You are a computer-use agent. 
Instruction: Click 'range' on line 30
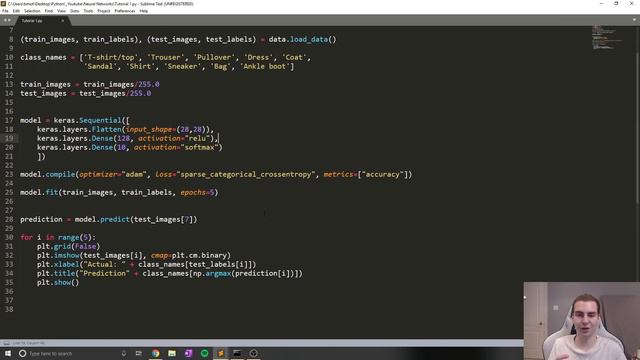coord(69,238)
